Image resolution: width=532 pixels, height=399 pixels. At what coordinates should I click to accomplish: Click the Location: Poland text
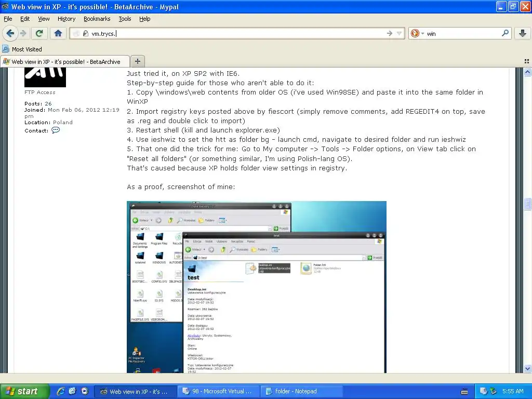(48, 122)
